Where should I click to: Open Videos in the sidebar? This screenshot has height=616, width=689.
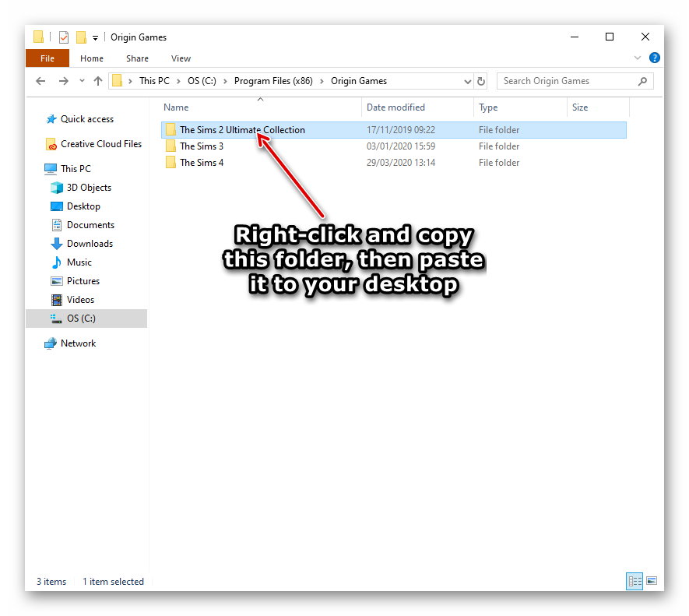[x=80, y=300]
